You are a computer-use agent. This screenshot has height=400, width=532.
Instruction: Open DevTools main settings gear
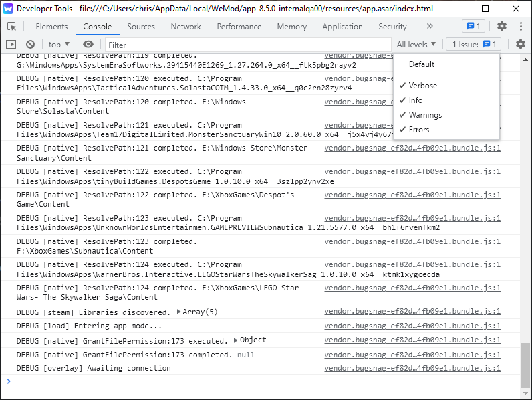tap(502, 27)
